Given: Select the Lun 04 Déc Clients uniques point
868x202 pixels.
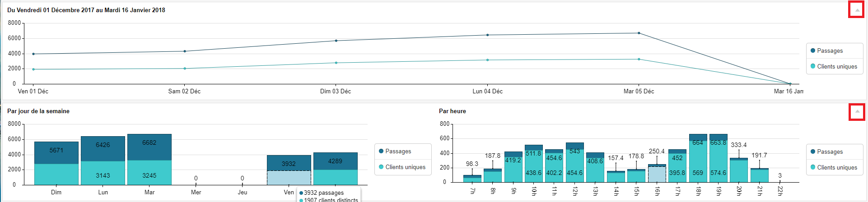Looking at the screenshot, I should click(487, 60).
